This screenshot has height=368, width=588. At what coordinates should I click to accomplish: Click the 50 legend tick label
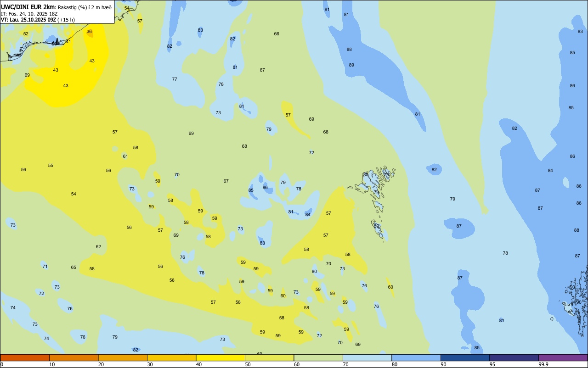[x=248, y=364]
